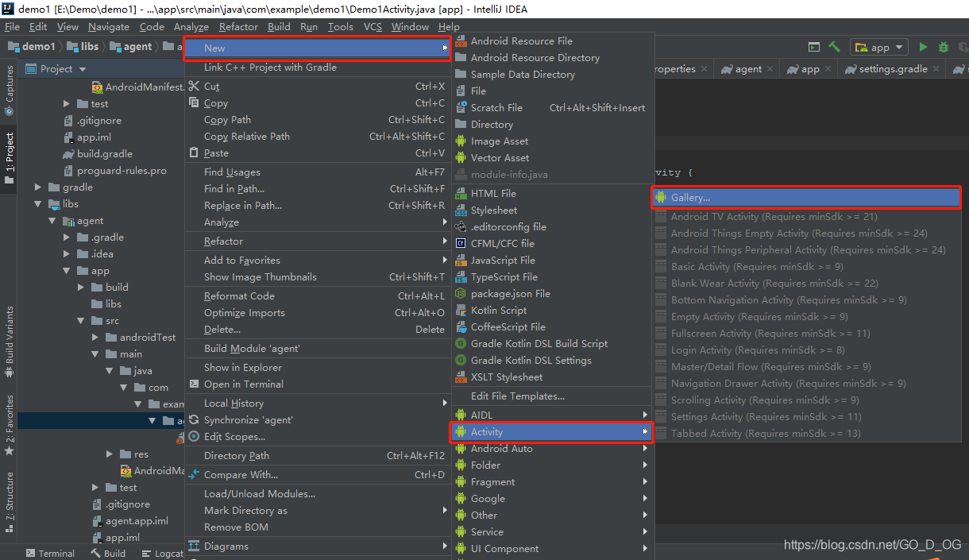Select Cut in the context menu
This screenshot has width=969, height=560.
pos(318,86)
